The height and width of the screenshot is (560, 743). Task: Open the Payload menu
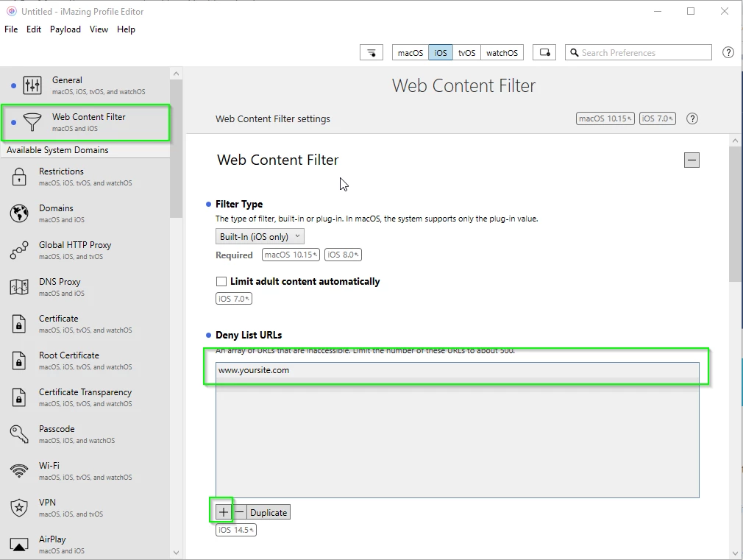pos(65,29)
